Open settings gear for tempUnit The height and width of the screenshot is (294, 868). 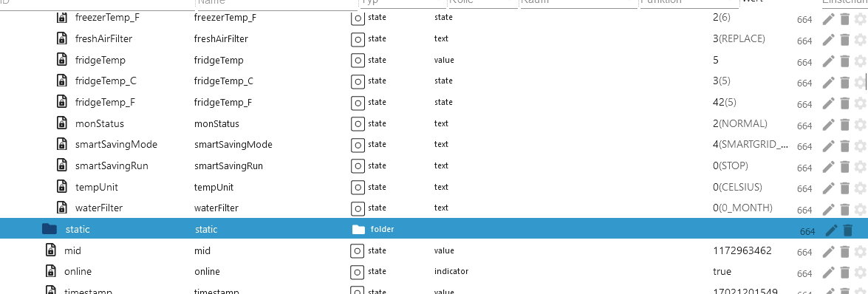coord(860,188)
